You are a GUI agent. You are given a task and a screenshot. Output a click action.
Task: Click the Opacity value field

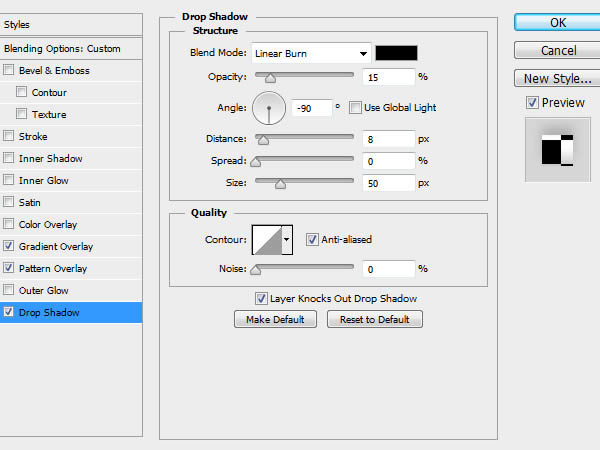click(388, 77)
